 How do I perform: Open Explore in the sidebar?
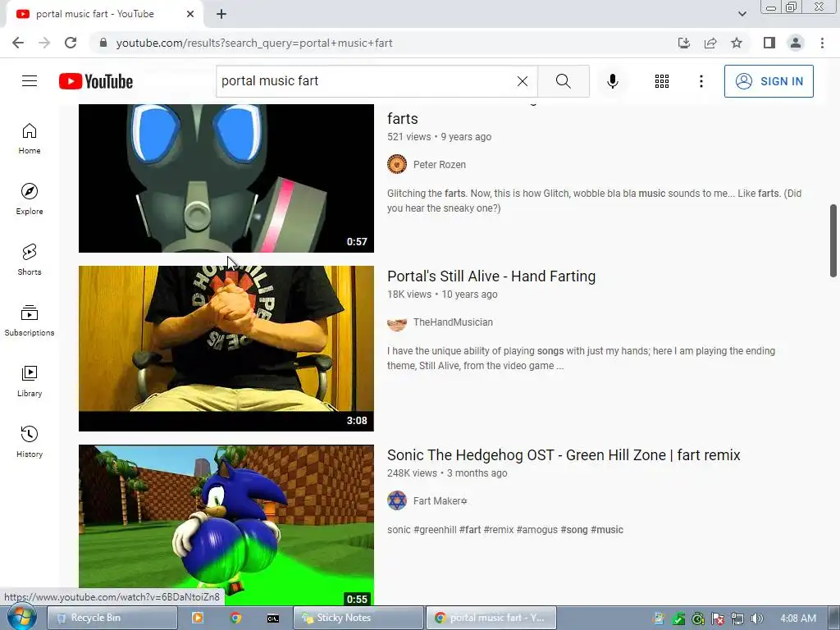30,199
